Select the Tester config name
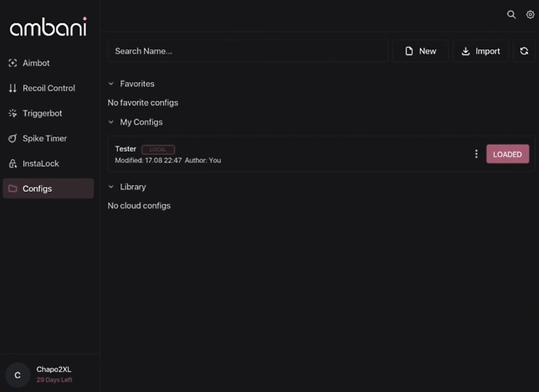539x392 pixels. point(125,149)
